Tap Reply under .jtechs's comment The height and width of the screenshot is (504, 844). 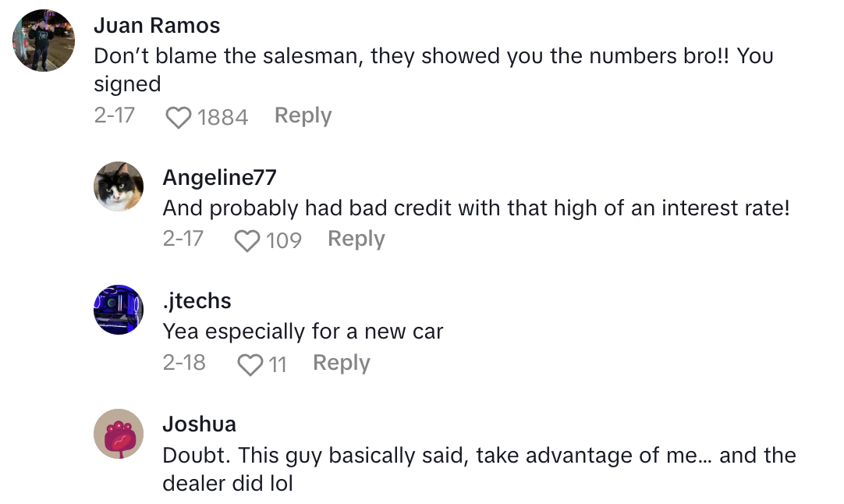tap(341, 362)
